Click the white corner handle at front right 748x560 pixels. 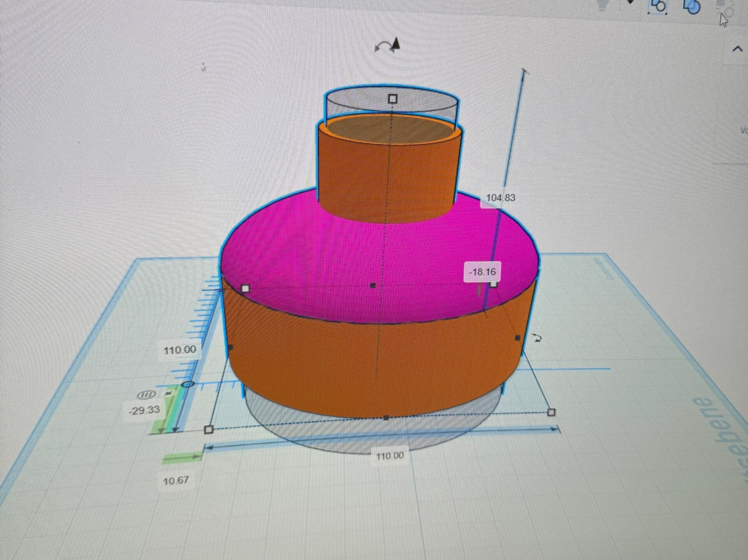click(x=551, y=412)
